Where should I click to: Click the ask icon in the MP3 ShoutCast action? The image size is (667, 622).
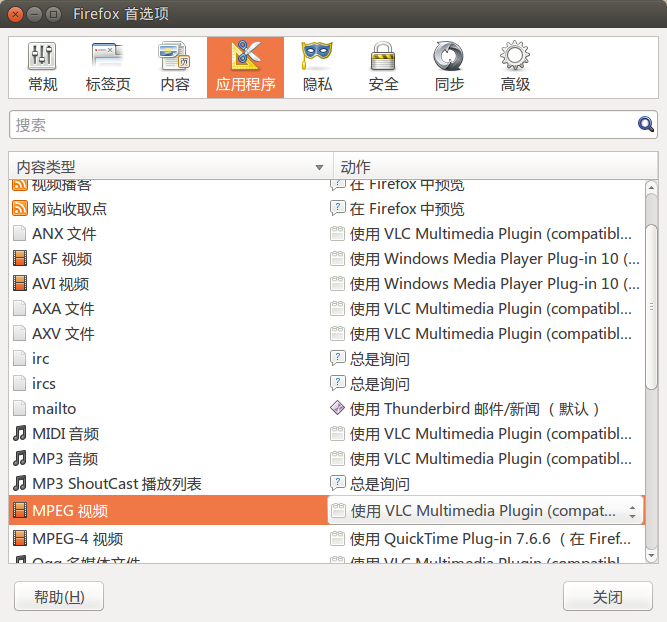click(x=338, y=483)
